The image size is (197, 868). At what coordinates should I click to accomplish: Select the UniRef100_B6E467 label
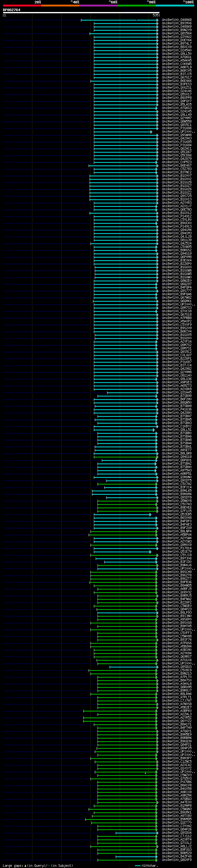tap(176, 165)
